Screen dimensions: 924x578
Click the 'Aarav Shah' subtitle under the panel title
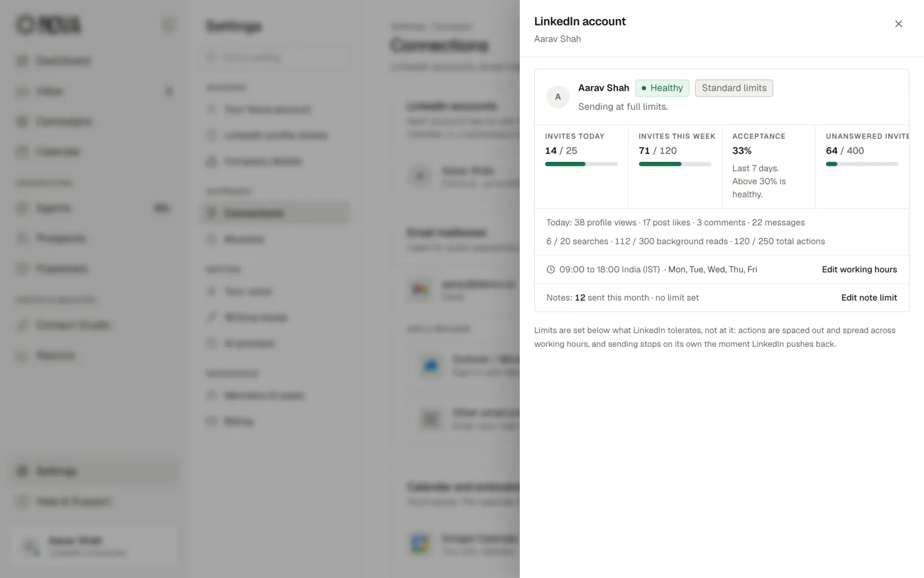[557, 39]
